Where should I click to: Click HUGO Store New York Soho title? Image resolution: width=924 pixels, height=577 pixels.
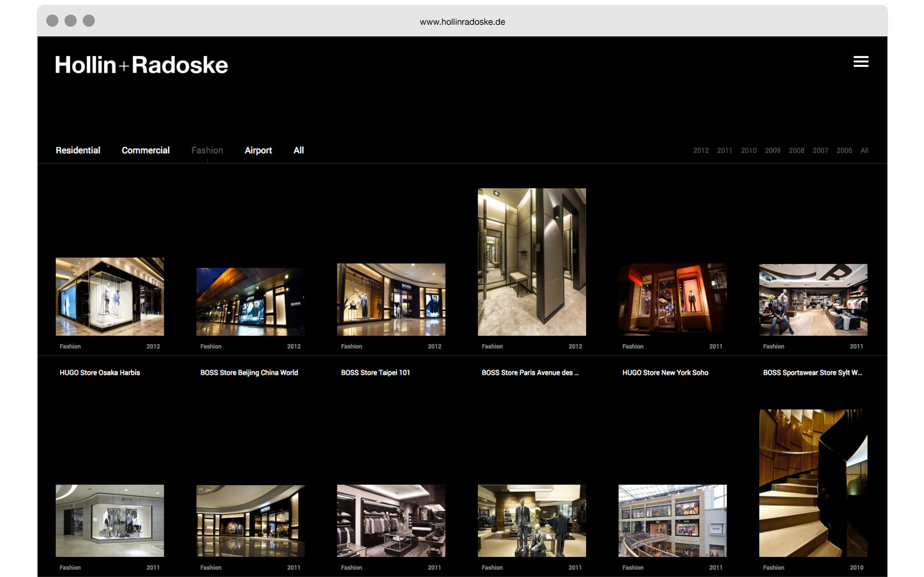tap(665, 373)
